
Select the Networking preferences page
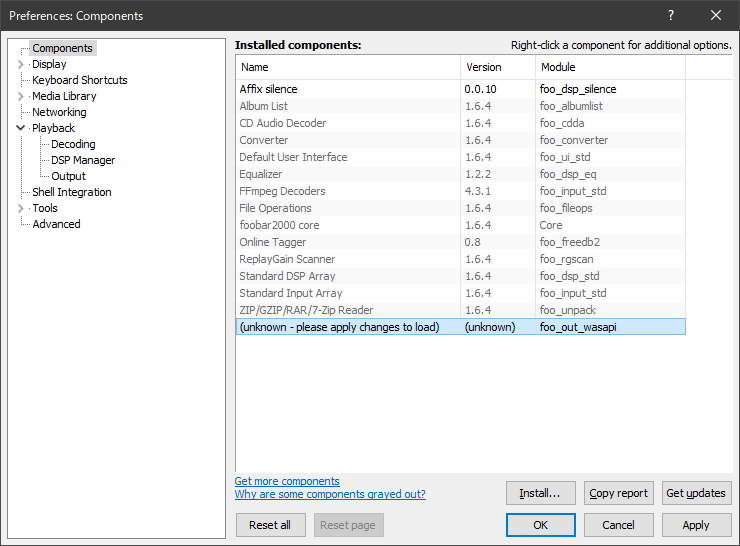tap(59, 112)
